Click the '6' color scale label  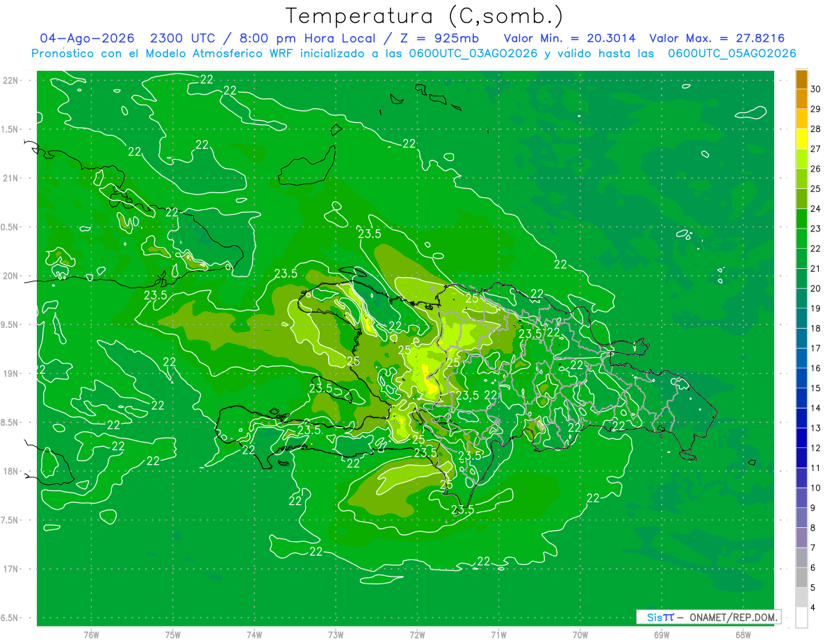click(814, 568)
